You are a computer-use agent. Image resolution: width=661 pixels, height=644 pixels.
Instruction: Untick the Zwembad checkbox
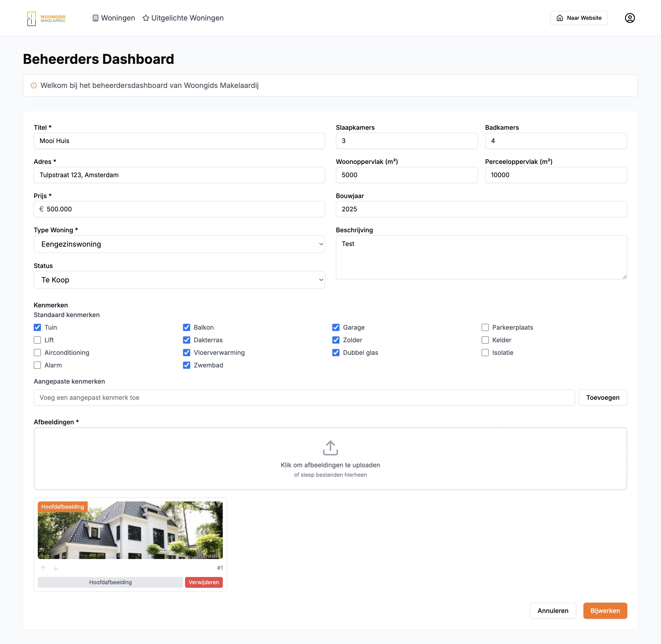[187, 365]
